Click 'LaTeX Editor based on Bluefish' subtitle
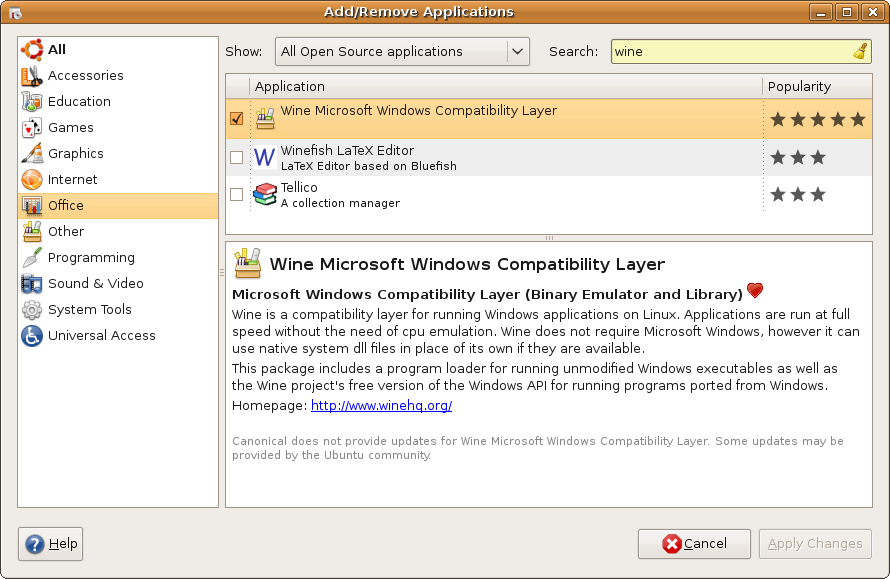This screenshot has width=890, height=579. [x=369, y=166]
